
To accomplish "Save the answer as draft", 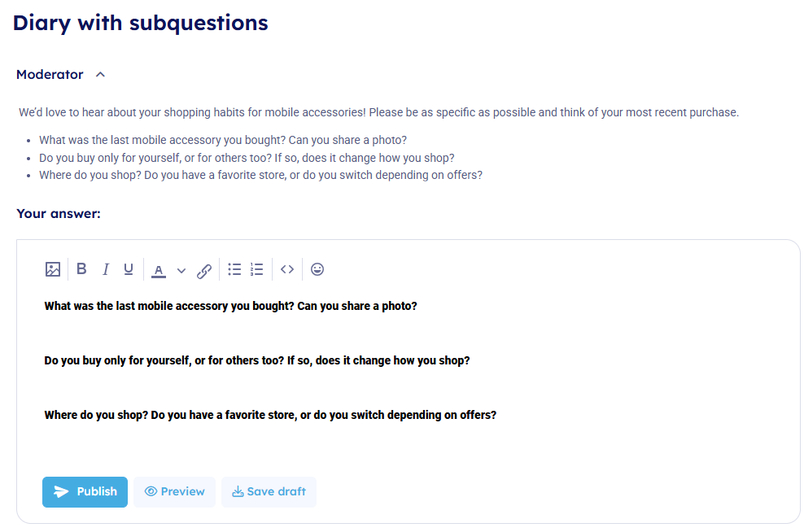I will click(x=269, y=491).
